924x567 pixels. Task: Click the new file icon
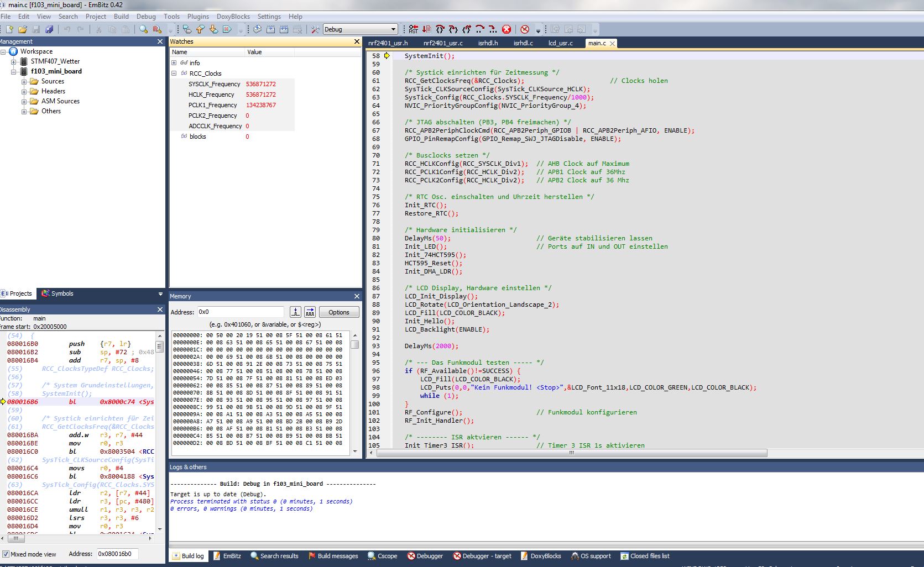pos(9,29)
